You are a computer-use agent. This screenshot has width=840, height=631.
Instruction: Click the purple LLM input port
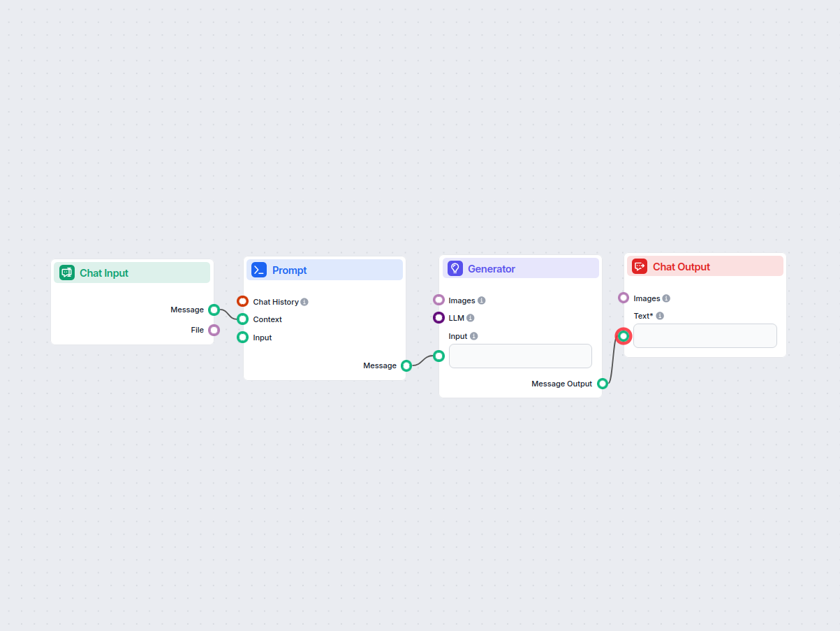(439, 318)
